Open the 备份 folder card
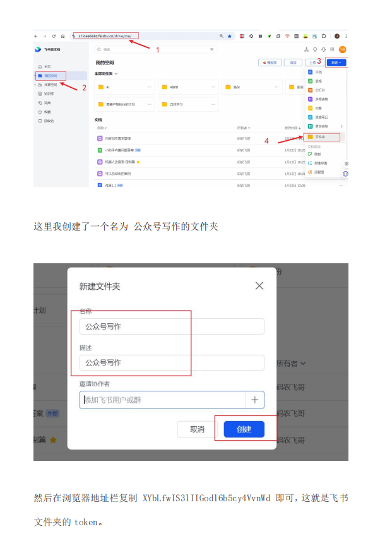The height and width of the screenshot is (548, 392). pyautogui.click(x=252, y=87)
